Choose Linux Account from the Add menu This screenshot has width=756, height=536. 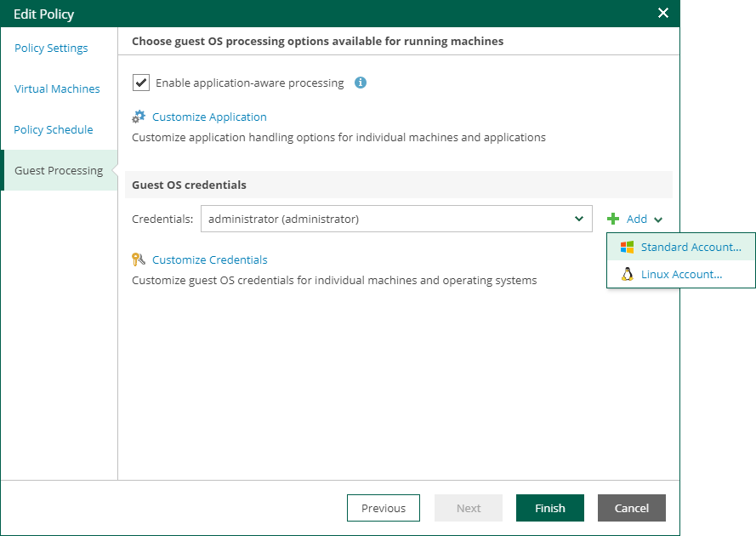point(681,275)
